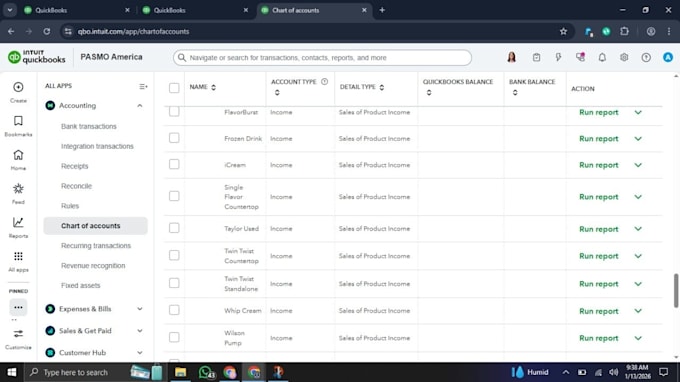Viewport: 680px width, 382px height.
Task: Check the Wilson Pump row checkbox
Action: 174,337
